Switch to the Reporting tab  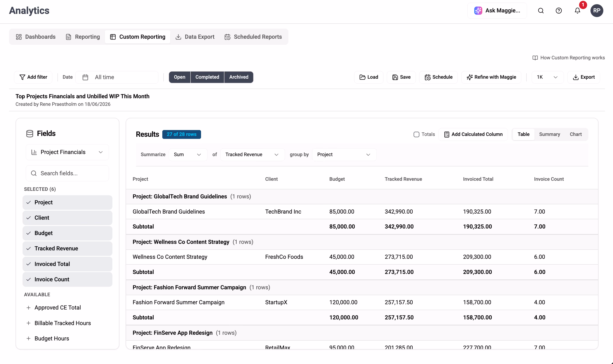coord(83,37)
